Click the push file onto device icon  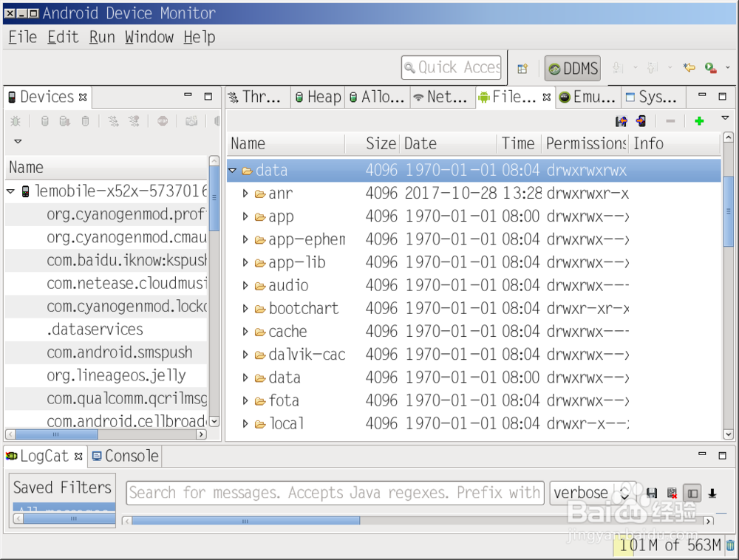[x=641, y=121]
